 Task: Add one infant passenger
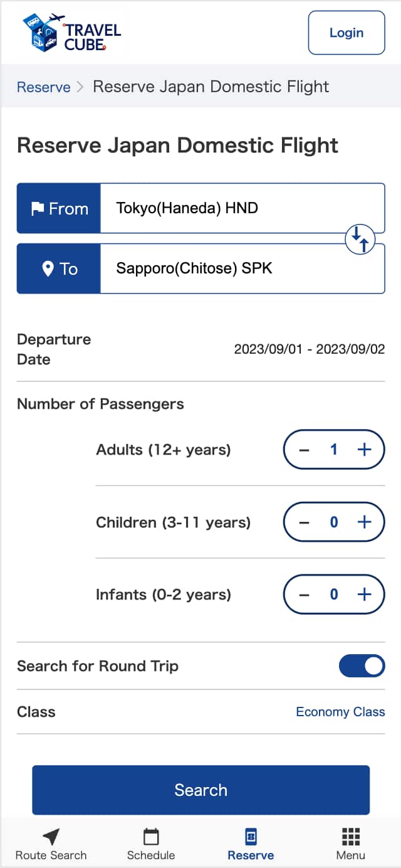point(364,595)
